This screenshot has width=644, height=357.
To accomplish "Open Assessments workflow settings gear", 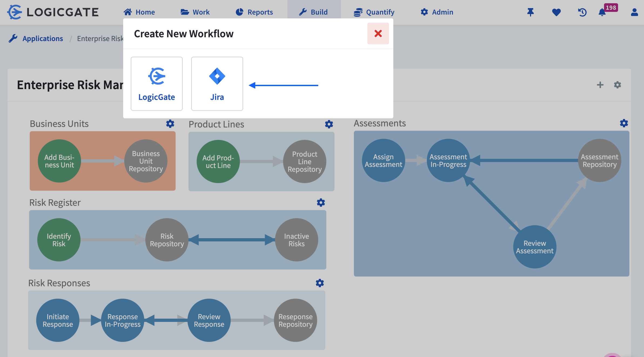I will [x=624, y=123].
